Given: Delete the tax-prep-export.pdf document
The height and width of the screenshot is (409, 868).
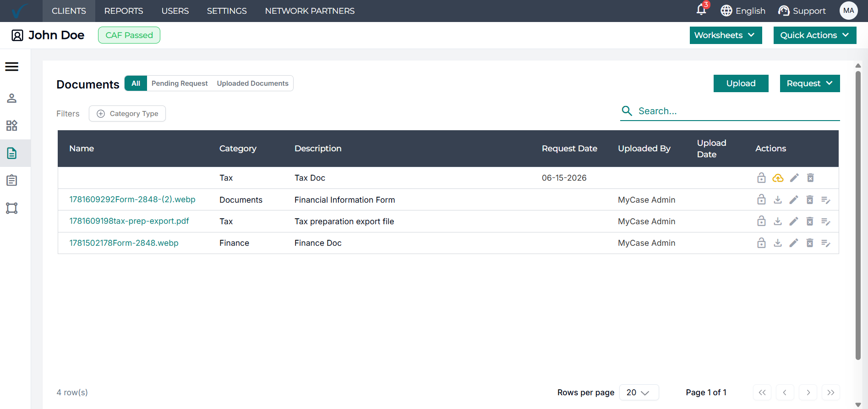Looking at the screenshot, I should click(810, 221).
